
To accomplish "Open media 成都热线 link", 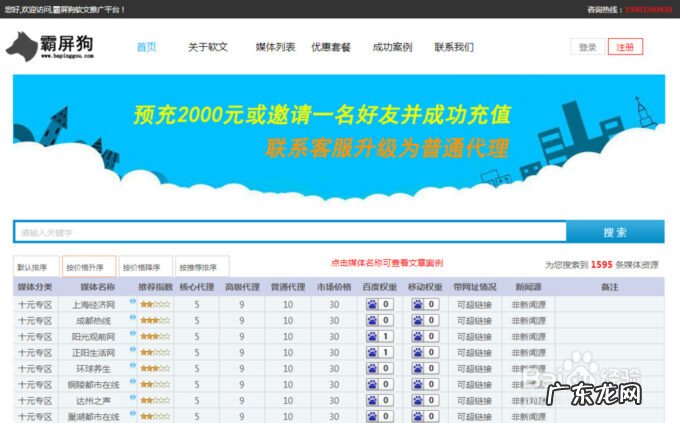I will [93, 321].
